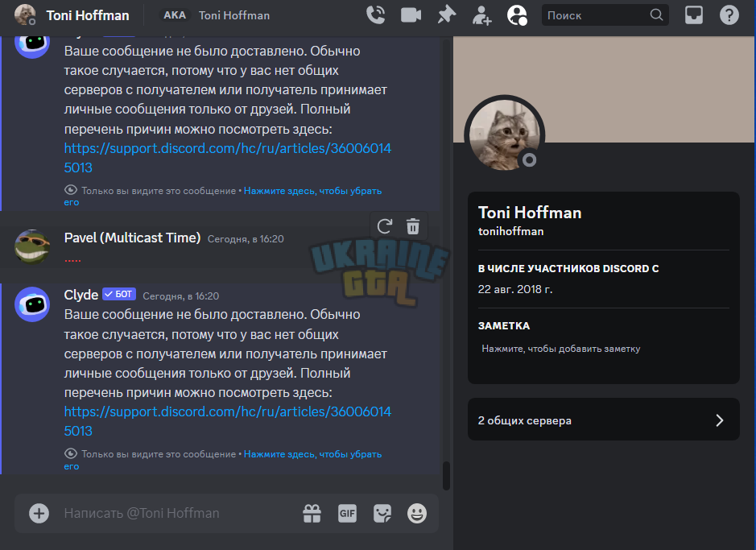Open the upper support.discord.com link

[x=228, y=158]
